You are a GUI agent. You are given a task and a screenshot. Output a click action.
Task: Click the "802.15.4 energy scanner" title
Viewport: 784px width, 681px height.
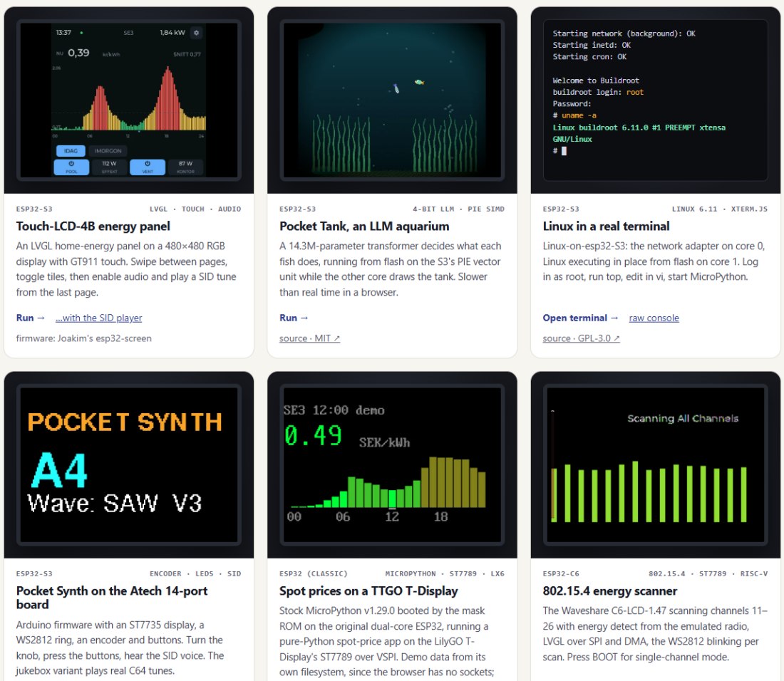coord(610,591)
